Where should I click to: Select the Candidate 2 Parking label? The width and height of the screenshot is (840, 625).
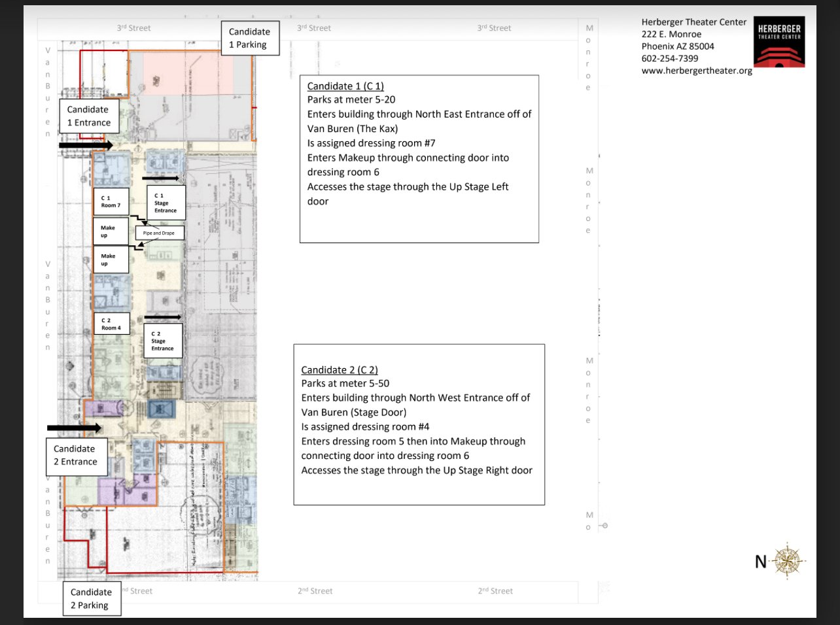pyautogui.click(x=92, y=598)
